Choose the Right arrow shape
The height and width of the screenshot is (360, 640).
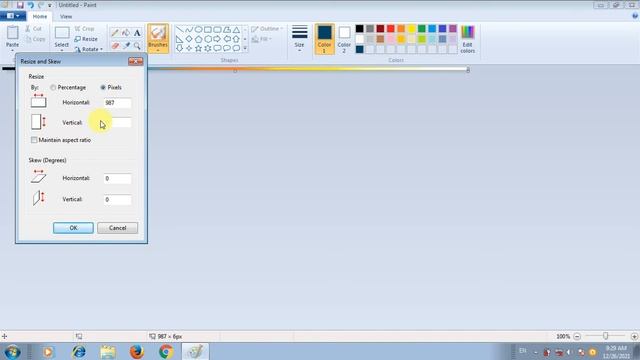217,39
